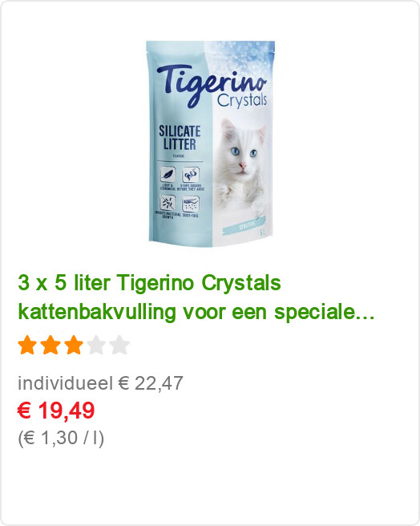
Task: Click the 'inhibits bacterial growth' icon on bag
Action: pyautogui.click(x=168, y=203)
